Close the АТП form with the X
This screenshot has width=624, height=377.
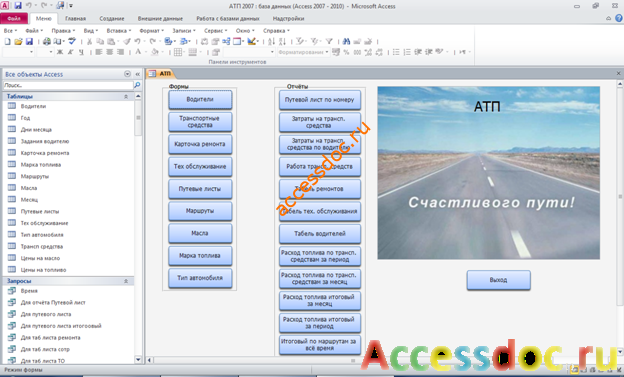618,73
